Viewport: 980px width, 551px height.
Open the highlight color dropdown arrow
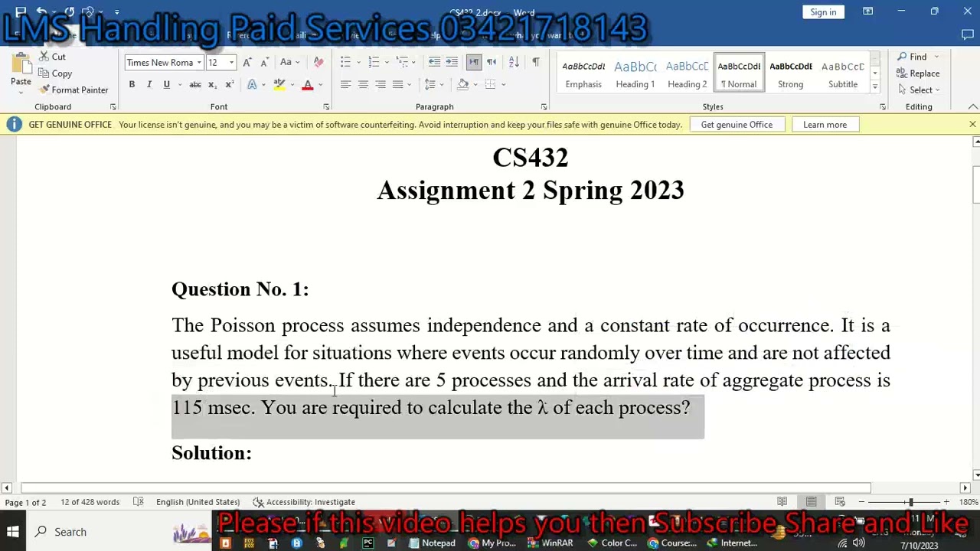click(292, 84)
